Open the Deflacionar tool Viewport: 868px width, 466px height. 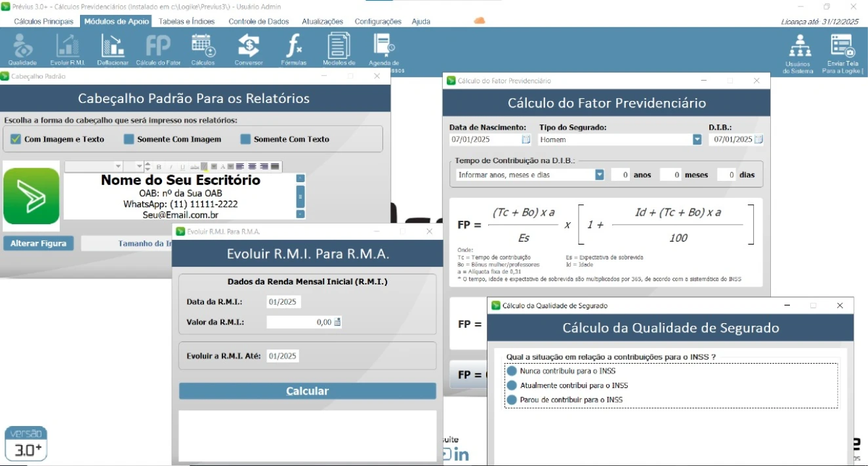click(x=113, y=49)
